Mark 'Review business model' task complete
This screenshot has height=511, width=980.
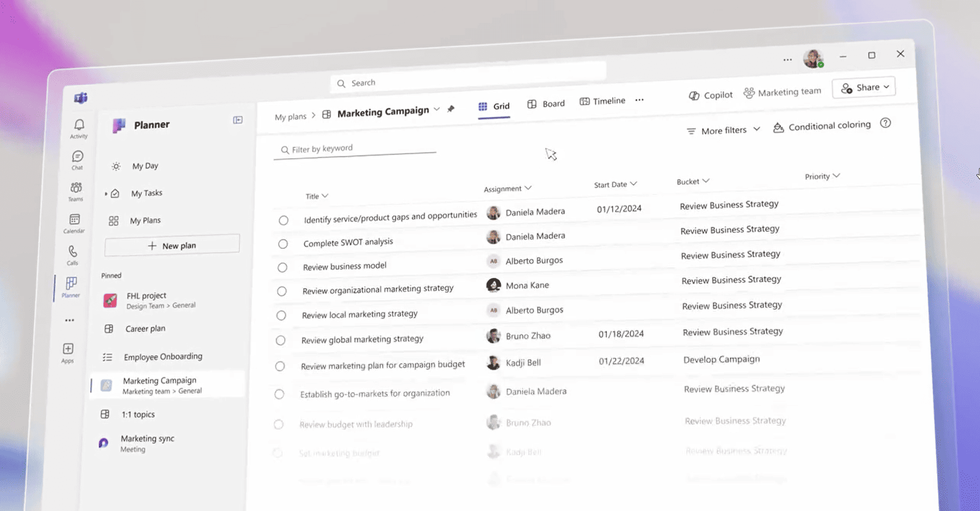(282, 267)
